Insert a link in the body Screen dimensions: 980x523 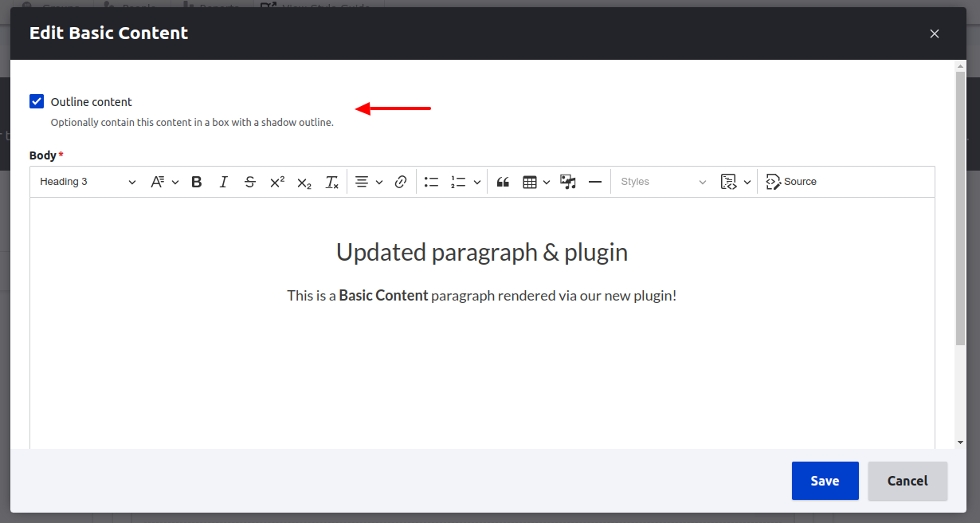401,181
